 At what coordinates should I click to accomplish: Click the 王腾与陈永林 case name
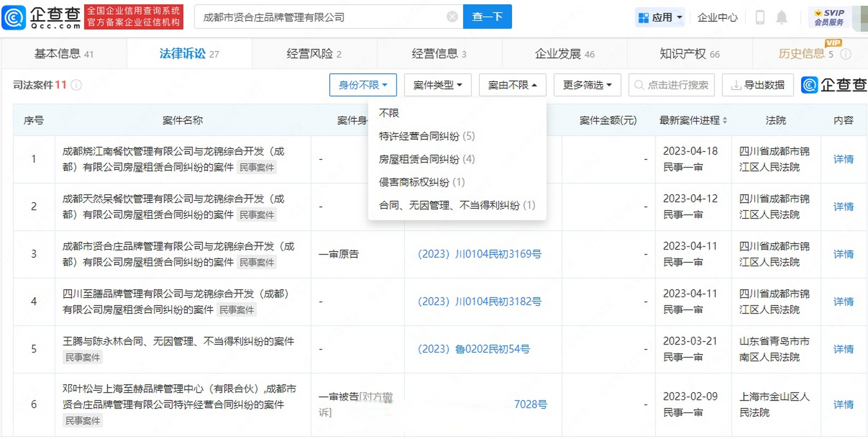click(178, 341)
